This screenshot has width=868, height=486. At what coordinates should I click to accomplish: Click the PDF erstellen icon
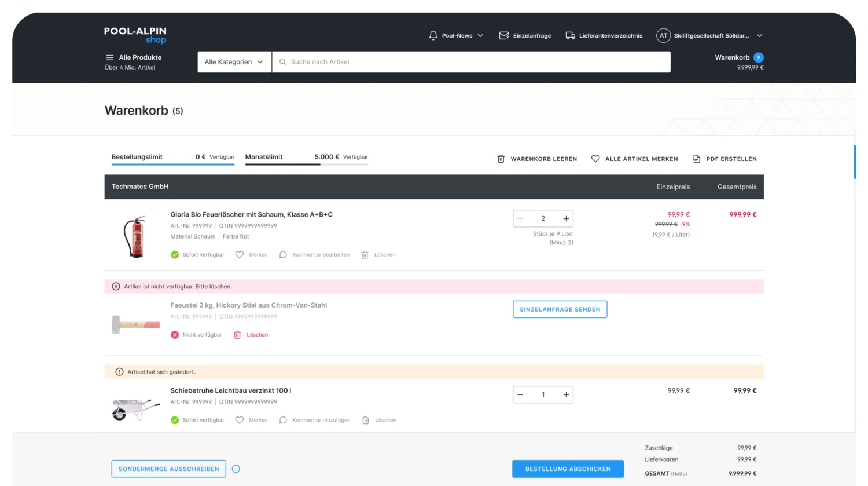click(x=697, y=159)
